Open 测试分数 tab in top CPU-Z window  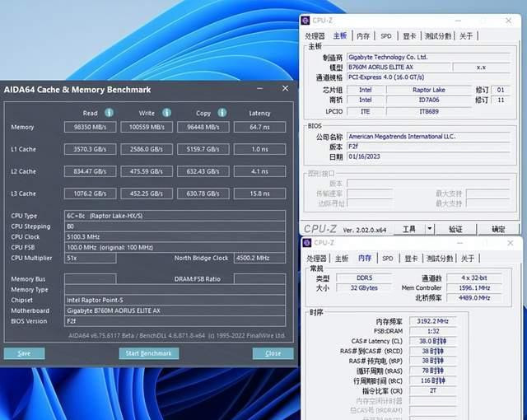click(438, 36)
